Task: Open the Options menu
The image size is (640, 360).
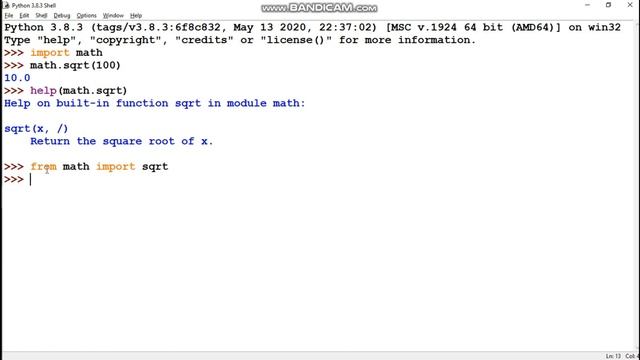Action: point(86,16)
